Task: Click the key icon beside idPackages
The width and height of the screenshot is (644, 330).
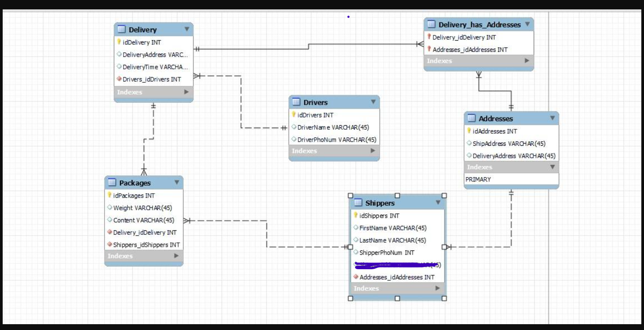Action: pos(109,196)
